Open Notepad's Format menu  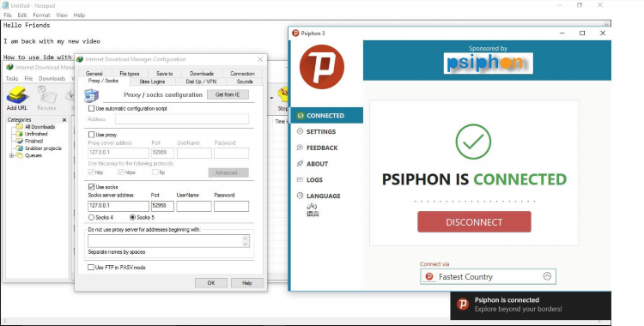click(x=41, y=15)
